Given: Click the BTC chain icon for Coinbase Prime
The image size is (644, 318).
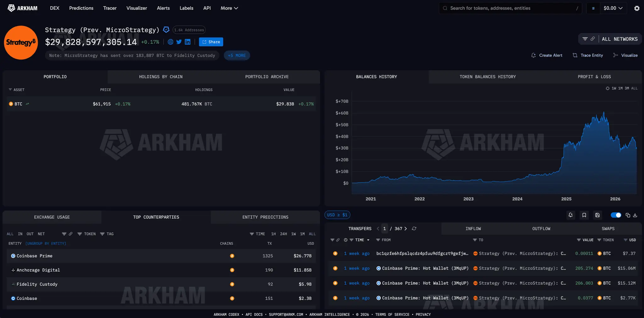Looking at the screenshot, I should pyautogui.click(x=232, y=256).
